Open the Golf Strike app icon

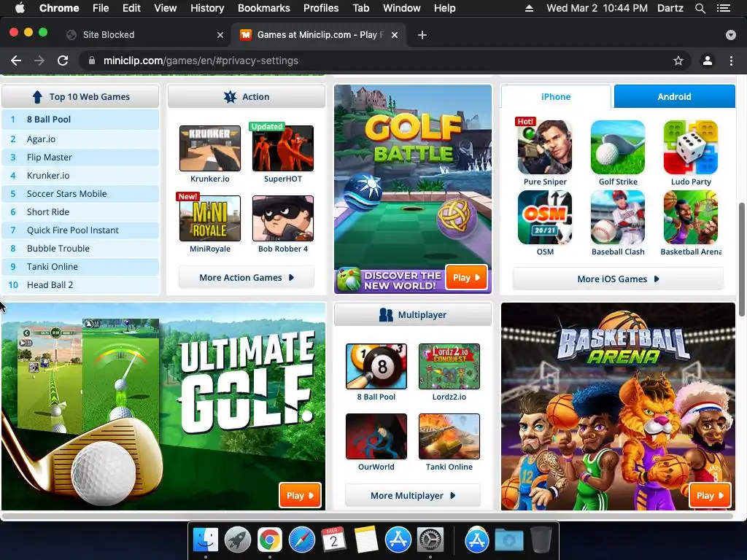coord(618,147)
